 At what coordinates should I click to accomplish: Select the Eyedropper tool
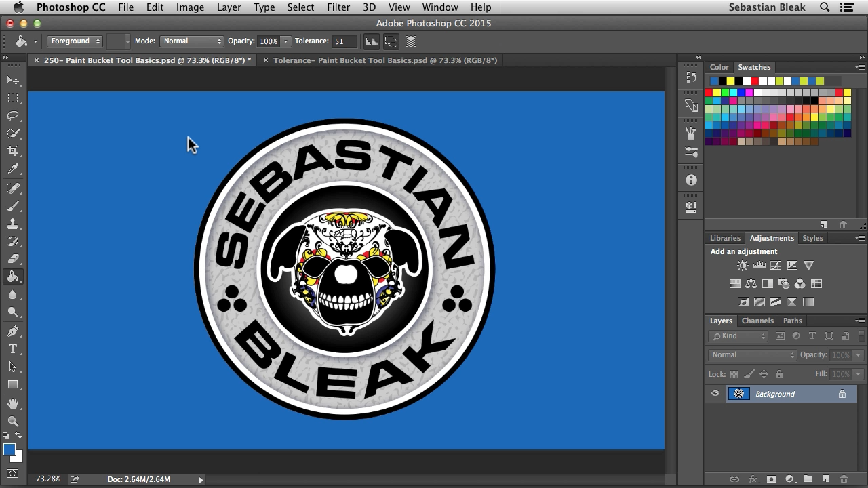[13, 169]
